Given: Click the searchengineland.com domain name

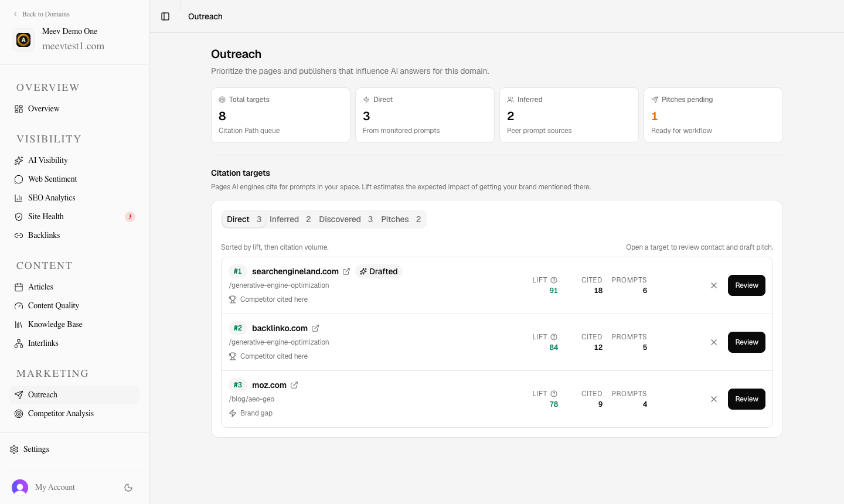Looking at the screenshot, I should 295,271.
